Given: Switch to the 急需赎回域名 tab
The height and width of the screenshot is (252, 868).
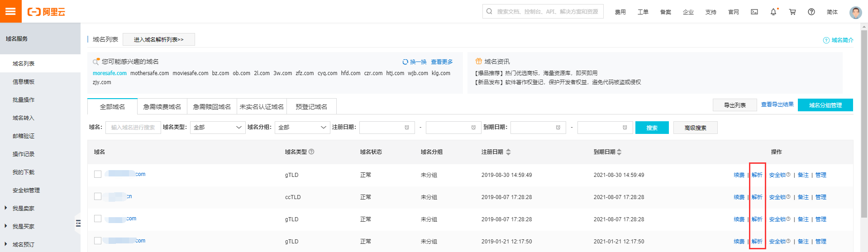Looking at the screenshot, I should (212, 107).
